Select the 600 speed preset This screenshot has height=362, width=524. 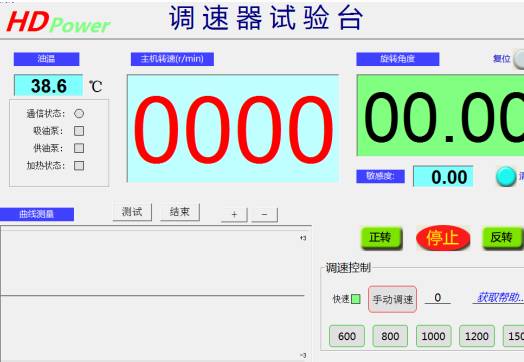pos(347,336)
